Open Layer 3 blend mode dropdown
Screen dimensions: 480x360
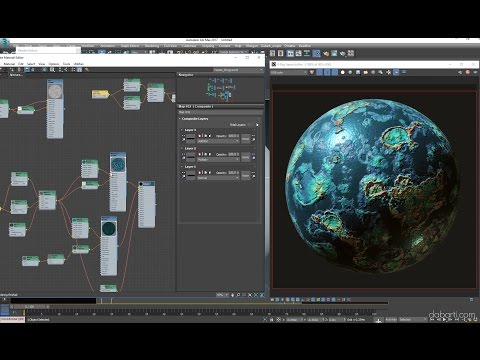(218, 141)
